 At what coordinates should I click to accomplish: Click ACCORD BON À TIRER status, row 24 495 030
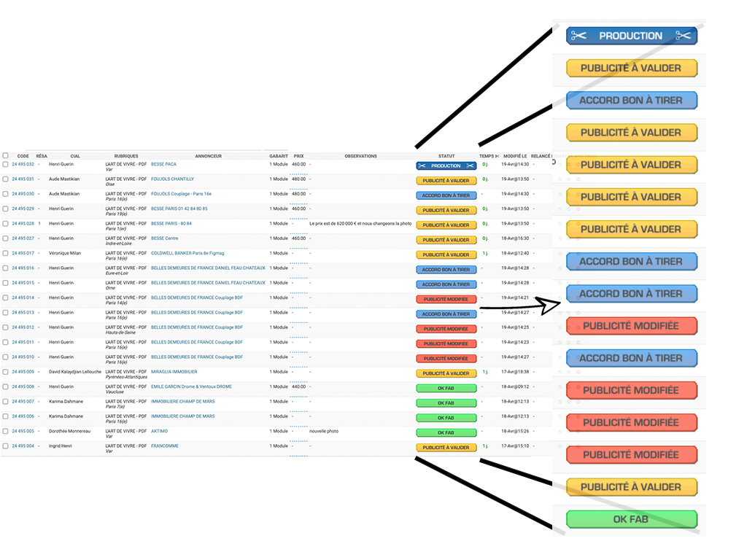[x=446, y=196]
